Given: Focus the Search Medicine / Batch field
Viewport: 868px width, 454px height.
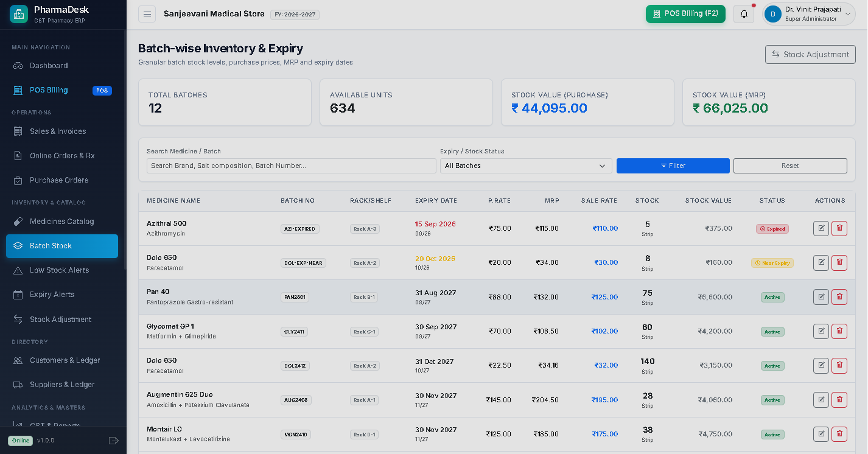Looking at the screenshot, I should click(292, 166).
